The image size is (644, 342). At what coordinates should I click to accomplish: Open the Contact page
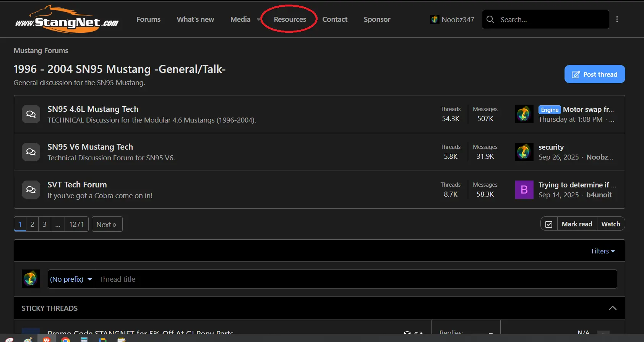point(335,19)
